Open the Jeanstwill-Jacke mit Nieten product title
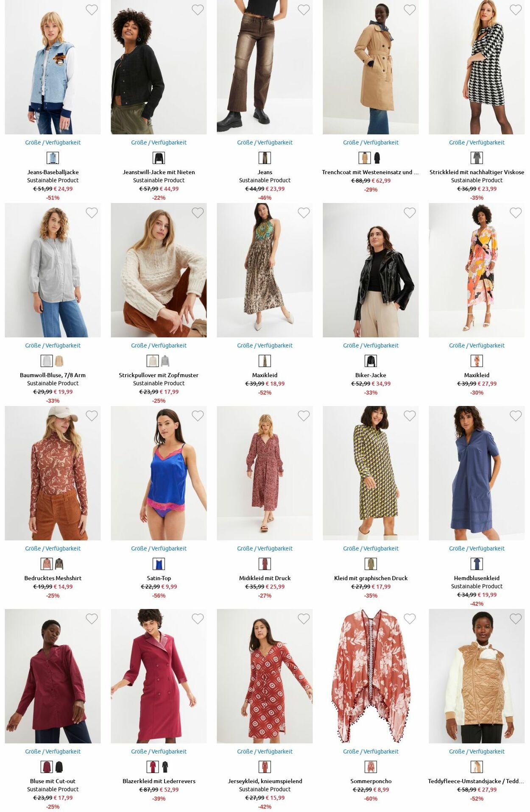Viewport: 530px width, 812px height. [x=159, y=172]
